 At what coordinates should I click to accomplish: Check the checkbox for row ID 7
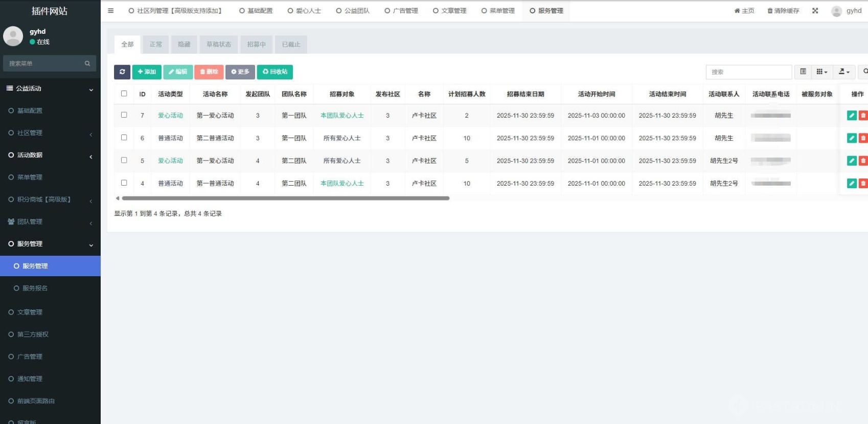coord(124,115)
